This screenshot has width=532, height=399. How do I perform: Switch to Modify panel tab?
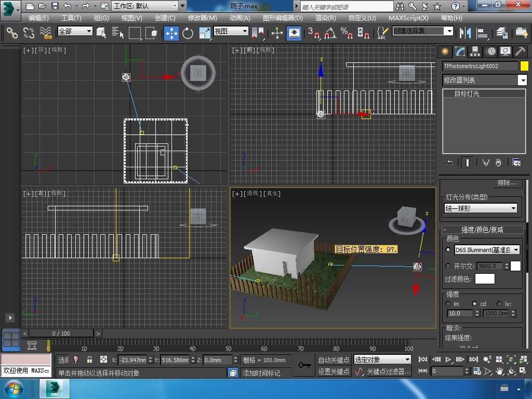(x=460, y=51)
